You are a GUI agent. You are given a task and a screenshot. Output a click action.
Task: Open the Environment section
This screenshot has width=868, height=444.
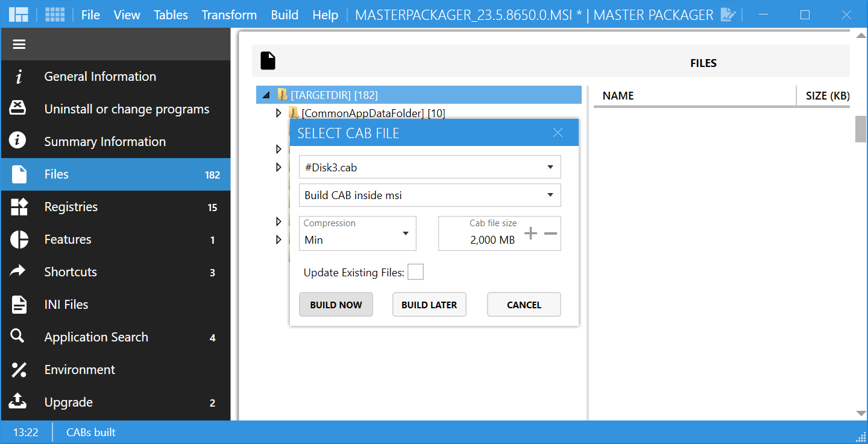[x=116, y=370]
